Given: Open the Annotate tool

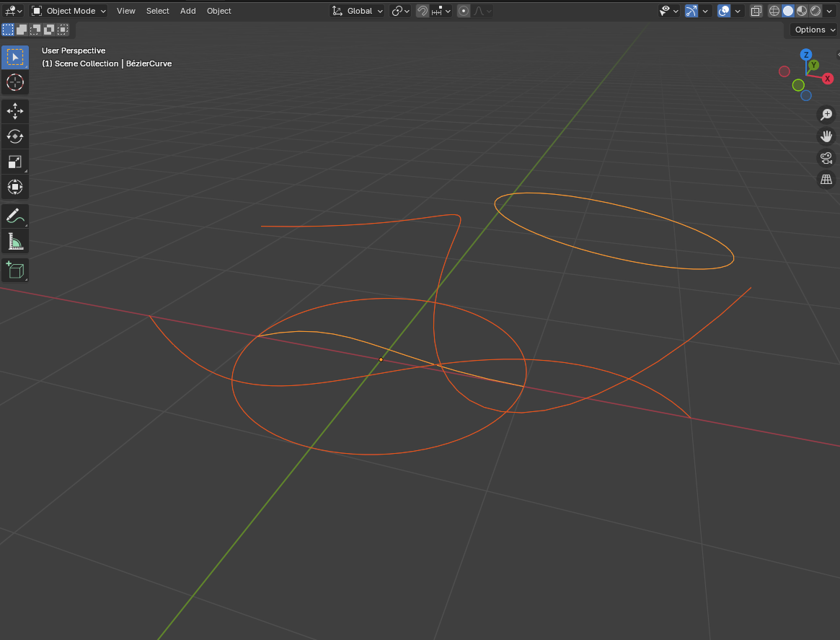Looking at the screenshot, I should (15, 216).
